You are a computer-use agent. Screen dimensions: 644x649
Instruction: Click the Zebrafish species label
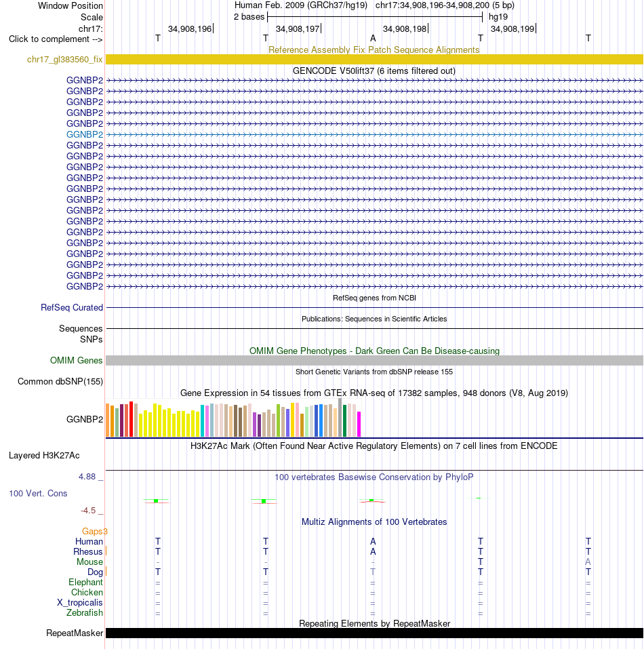tap(84, 612)
